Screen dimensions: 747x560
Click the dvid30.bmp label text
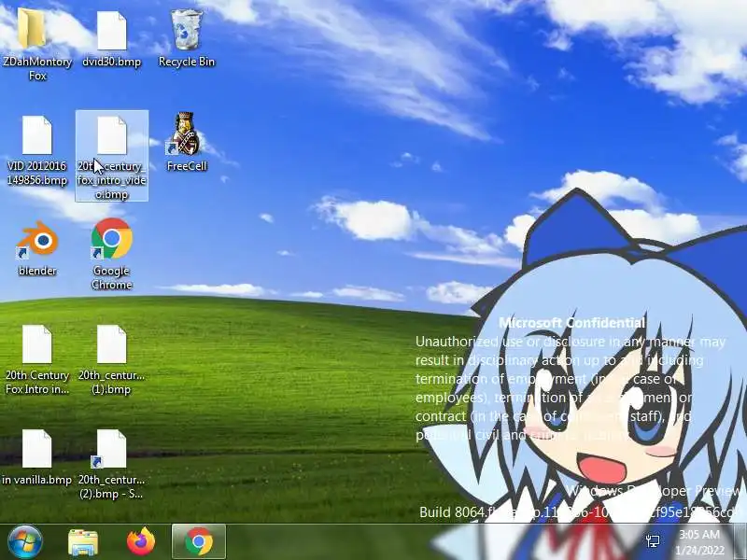112,62
